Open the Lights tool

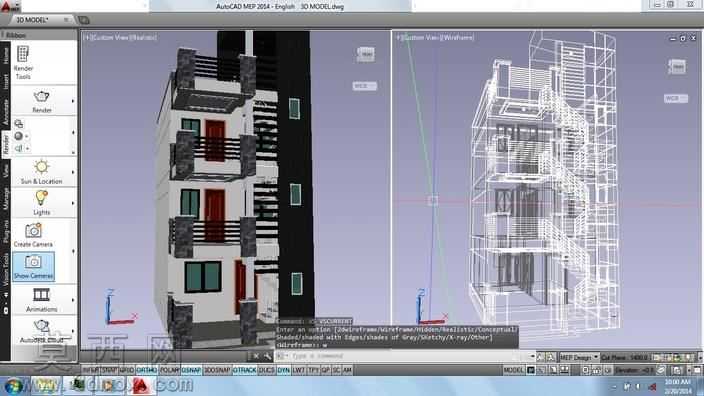(41, 202)
